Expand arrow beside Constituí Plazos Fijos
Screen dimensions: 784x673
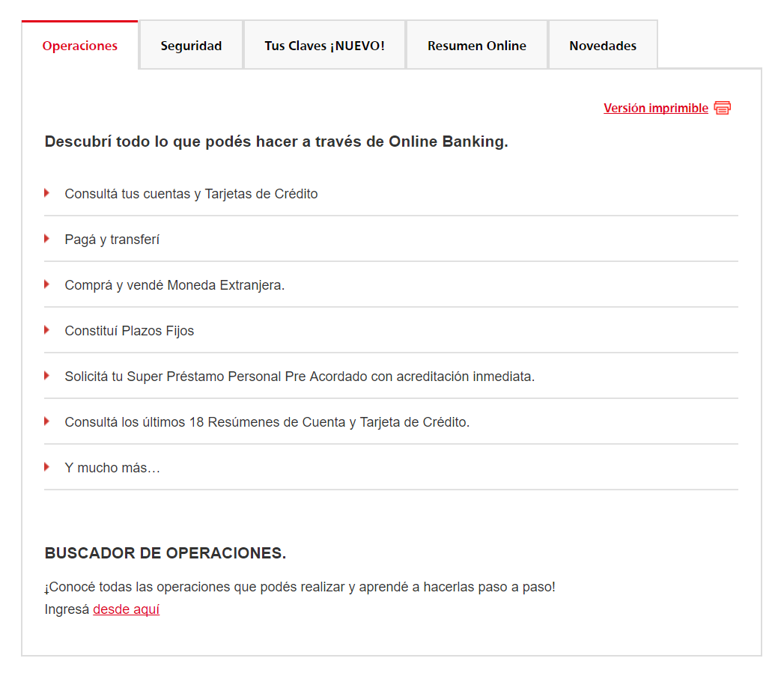click(x=46, y=330)
